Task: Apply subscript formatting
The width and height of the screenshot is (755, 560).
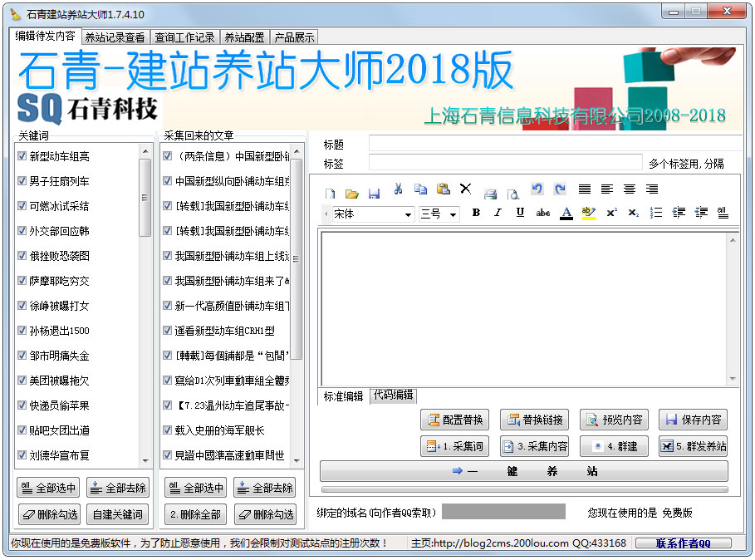Action: (634, 213)
